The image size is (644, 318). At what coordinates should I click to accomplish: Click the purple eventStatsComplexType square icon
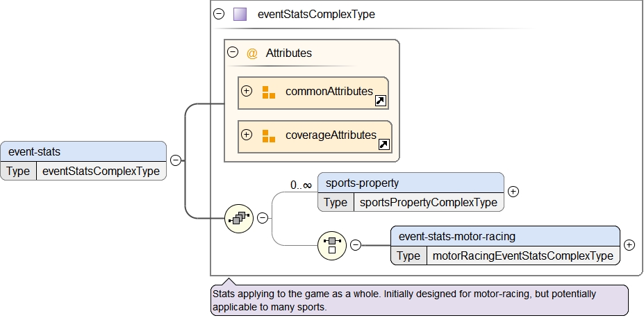coord(240,14)
